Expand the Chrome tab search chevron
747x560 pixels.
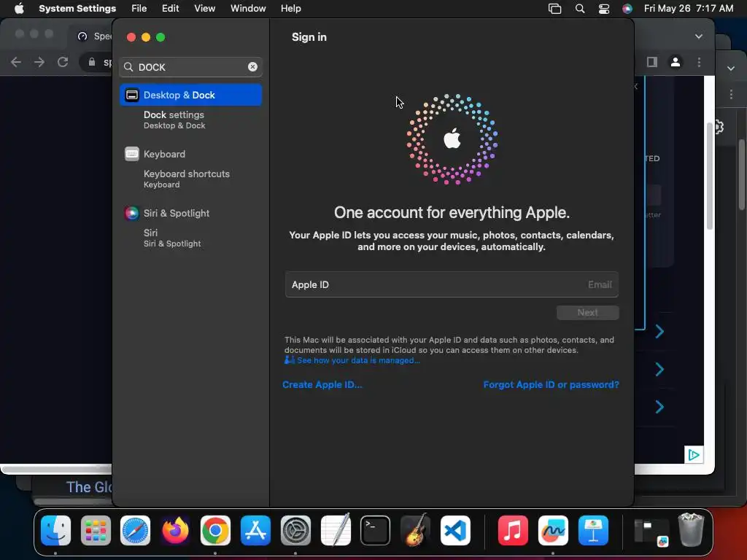699,36
